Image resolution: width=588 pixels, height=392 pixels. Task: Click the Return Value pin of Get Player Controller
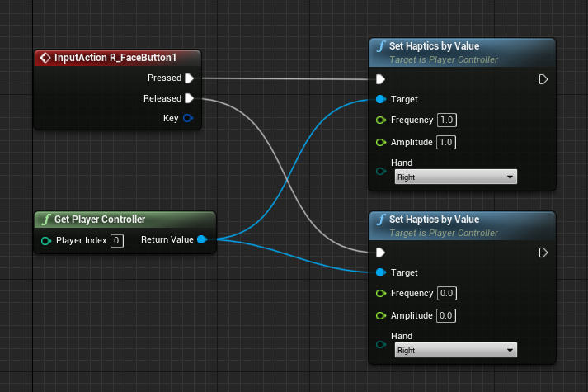202,239
